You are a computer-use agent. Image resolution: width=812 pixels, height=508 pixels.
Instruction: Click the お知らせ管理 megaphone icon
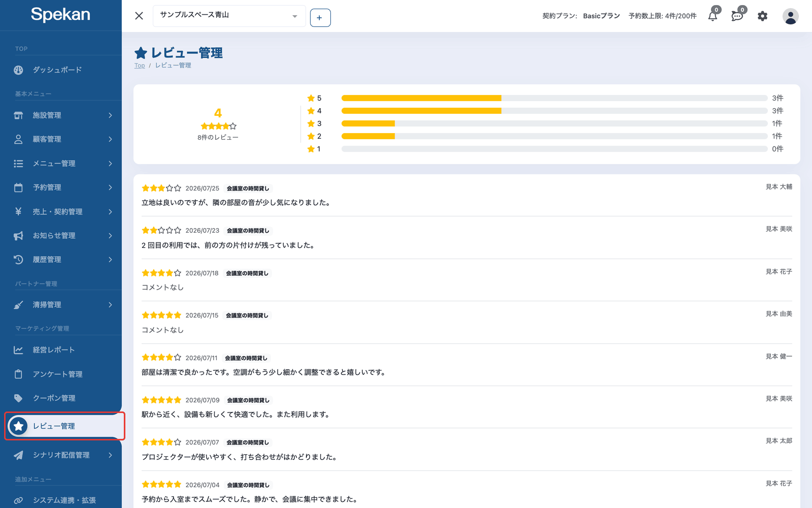tap(18, 236)
